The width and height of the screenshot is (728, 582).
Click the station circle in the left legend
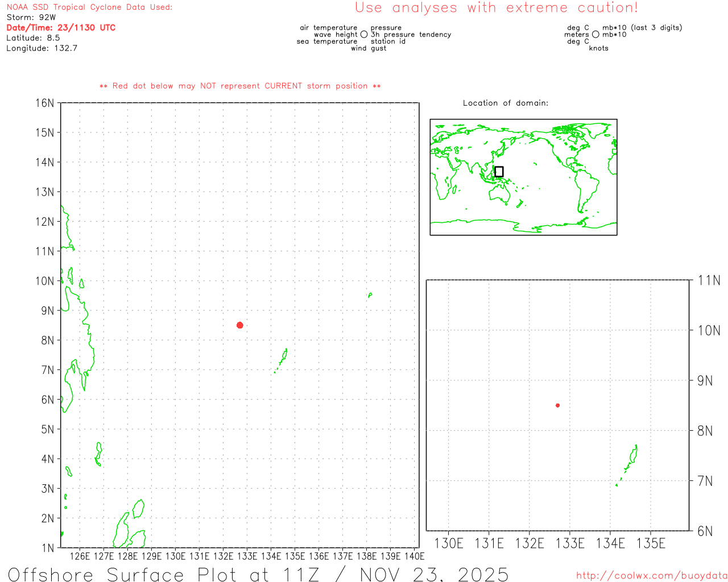click(x=364, y=35)
